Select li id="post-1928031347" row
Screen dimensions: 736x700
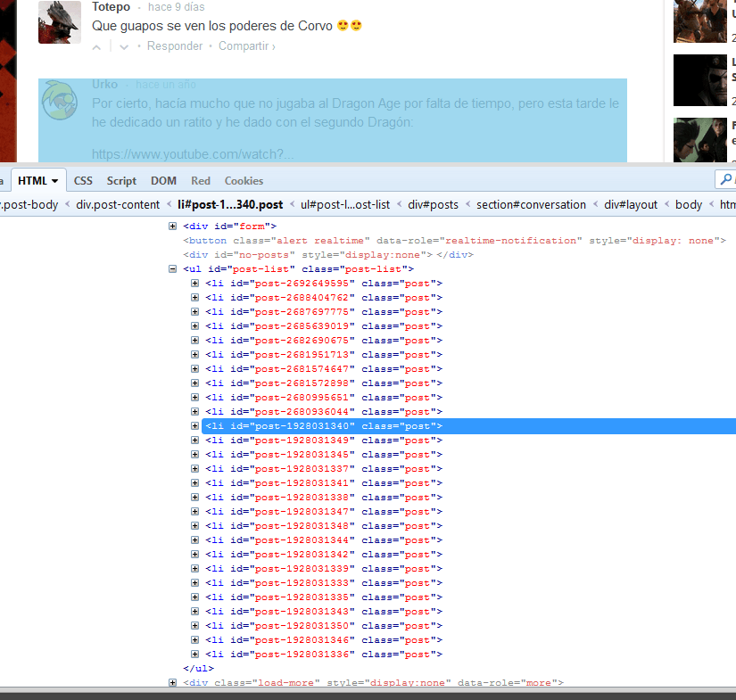click(x=324, y=511)
